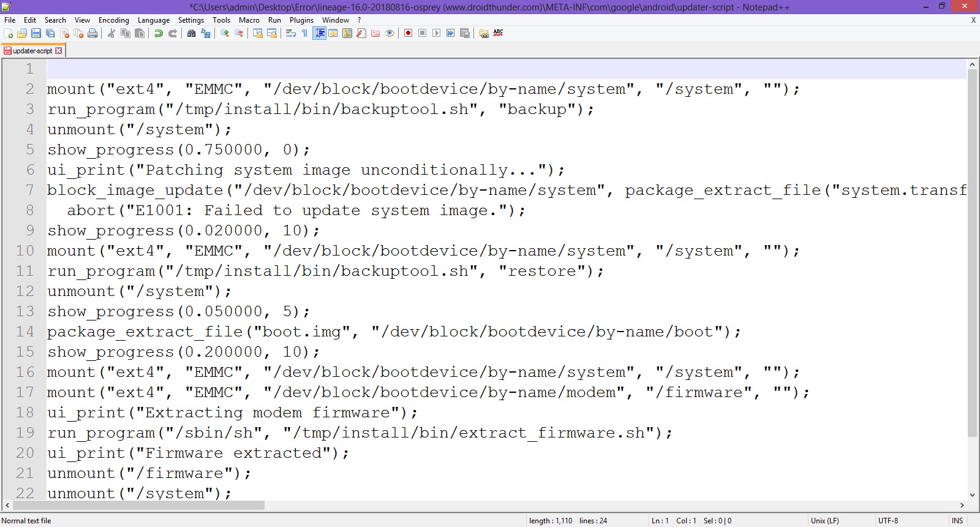This screenshot has width=980, height=527.
Task: Open Find with the binoculars icon
Action: pyautogui.click(x=192, y=33)
